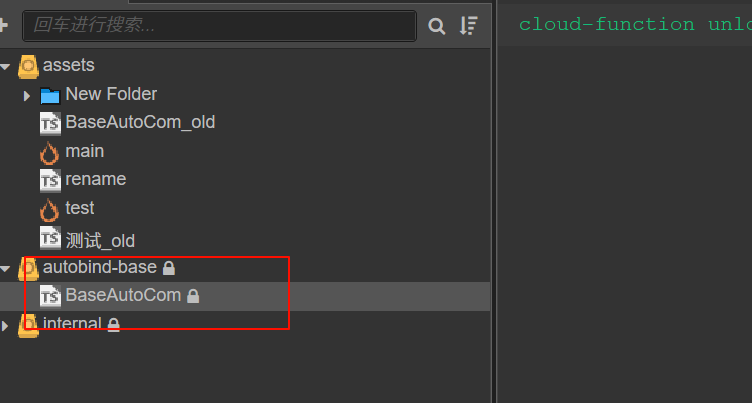Click the main scene fire icon
The height and width of the screenshot is (403, 752).
tap(49, 152)
